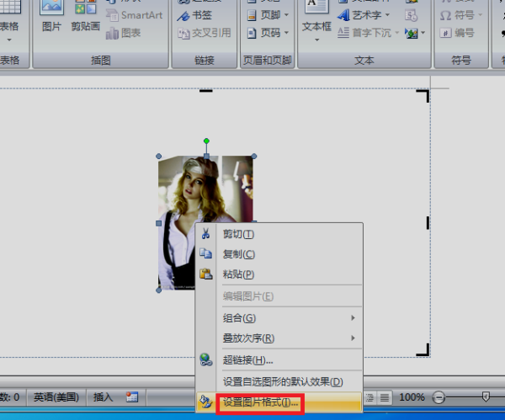Click the macro recording icon in status bar
The width and height of the screenshot is (505, 420).
coord(132,397)
